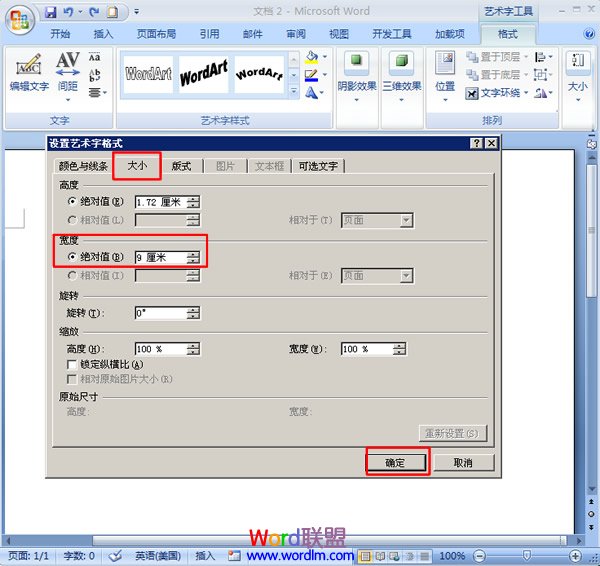Viewport: 600px width, 566px height.
Task: Check Lock aspect ratio (锁定纵横比)
Action: (72, 364)
